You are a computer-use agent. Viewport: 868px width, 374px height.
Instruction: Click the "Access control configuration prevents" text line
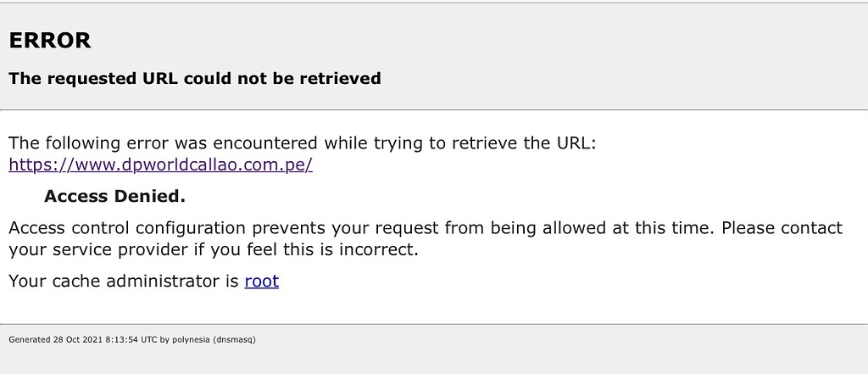tap(170, 228)
